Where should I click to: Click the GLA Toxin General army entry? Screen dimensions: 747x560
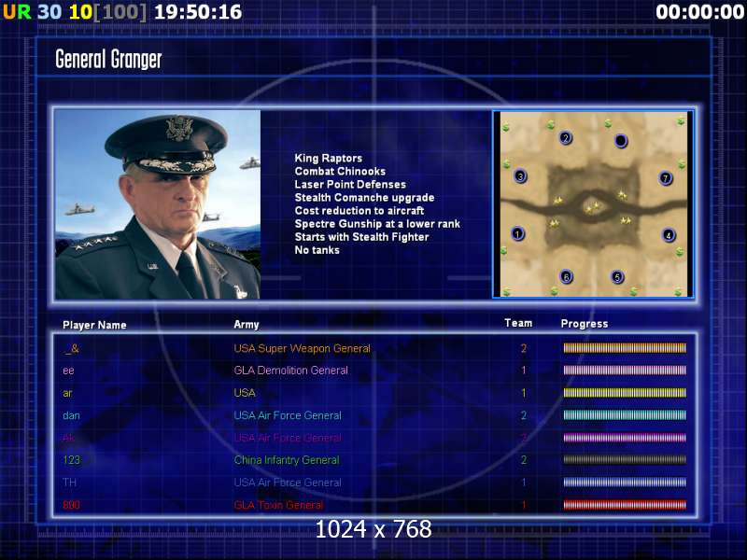(x=278, y=505)
